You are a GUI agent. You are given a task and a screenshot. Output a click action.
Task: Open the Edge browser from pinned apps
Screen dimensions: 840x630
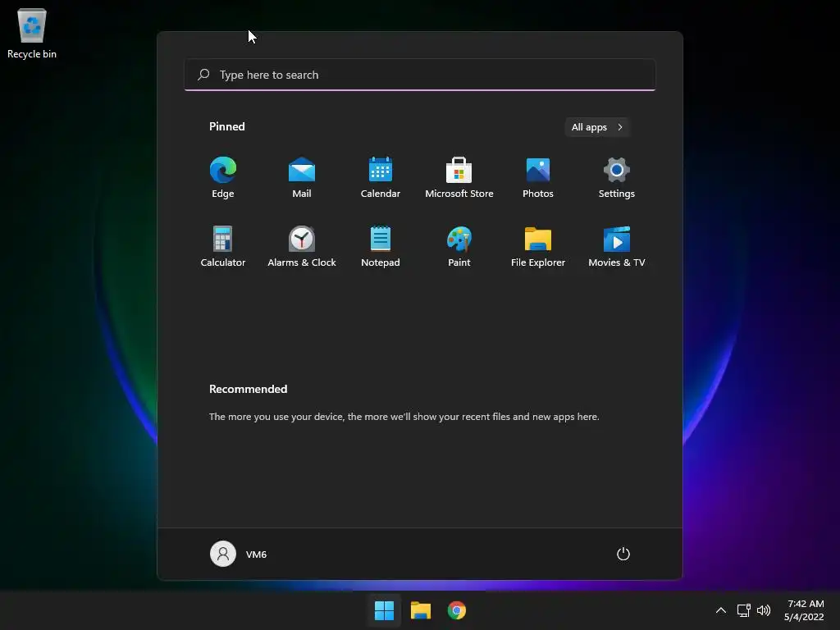click(x=223, y=177)
